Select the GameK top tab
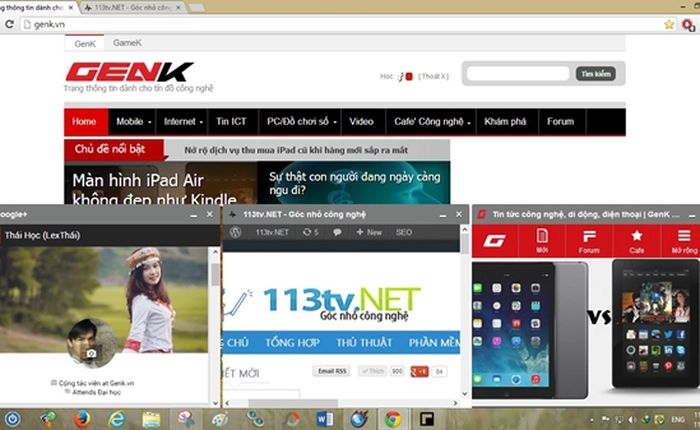This screenshot has width=700, height=430. coord(127,43)
